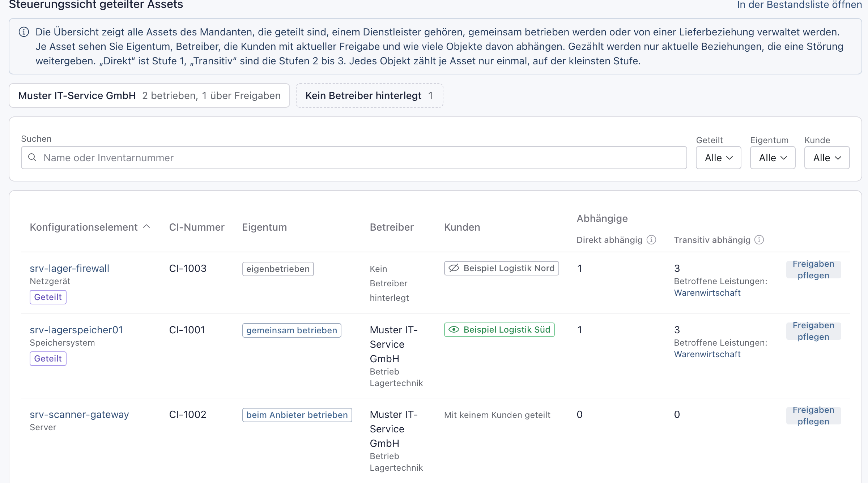This screenshot has width=868, height=483.
Task: Click the Geteilt badge under srv-lager-firewall
Action: click(48, 297)
